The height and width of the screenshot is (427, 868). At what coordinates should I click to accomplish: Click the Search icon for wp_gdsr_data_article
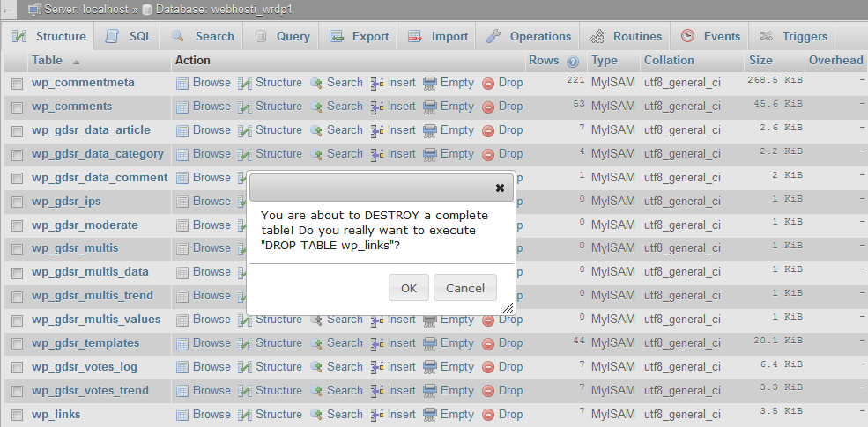click(316, 130)
